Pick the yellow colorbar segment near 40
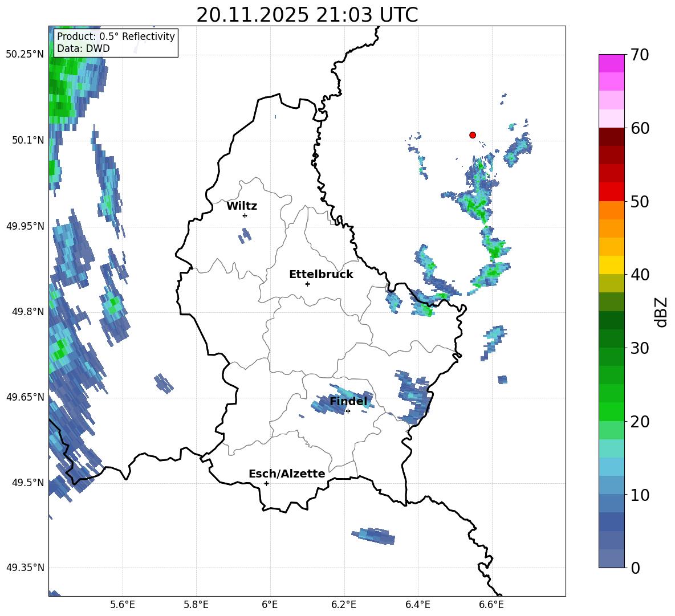This screenshot has height=616, width=675. (611, 265)
